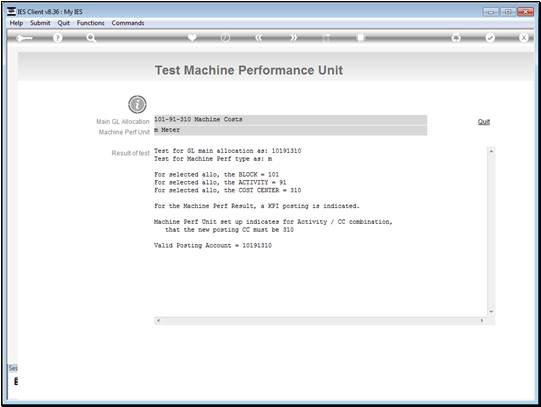Click the results scrollbar down arrow
541x407 pixels.
tap(491, 311)
